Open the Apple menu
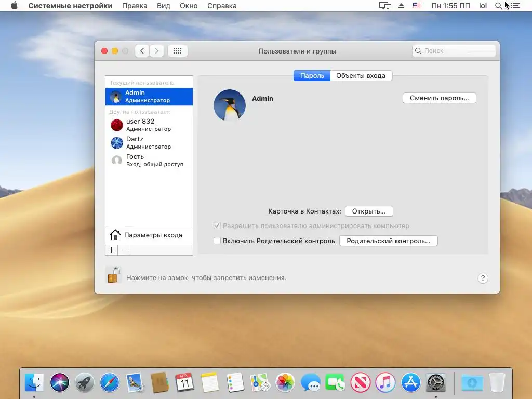The width and height of the screenshot is (532, 399). point(14,6)
